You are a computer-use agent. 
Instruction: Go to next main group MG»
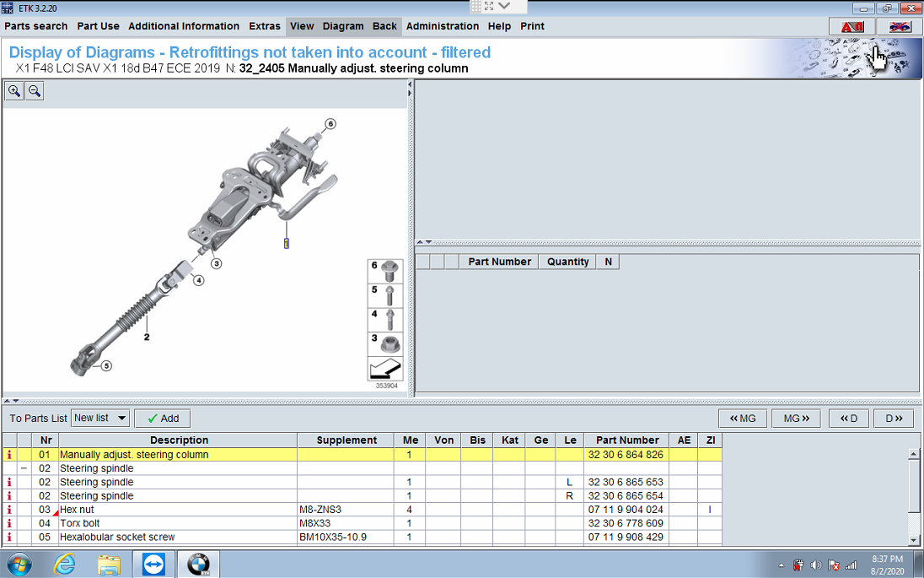[x=796, y=419]
